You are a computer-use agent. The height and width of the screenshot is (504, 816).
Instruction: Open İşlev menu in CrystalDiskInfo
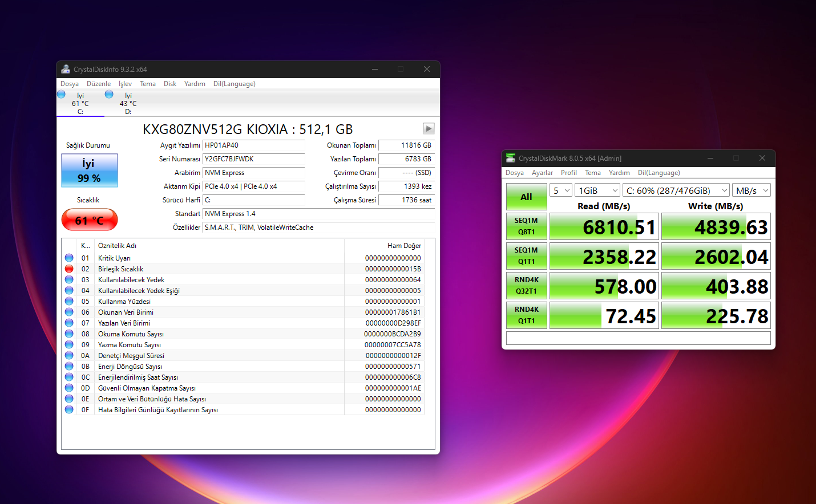pyautogui.click(x=125, y=84)
